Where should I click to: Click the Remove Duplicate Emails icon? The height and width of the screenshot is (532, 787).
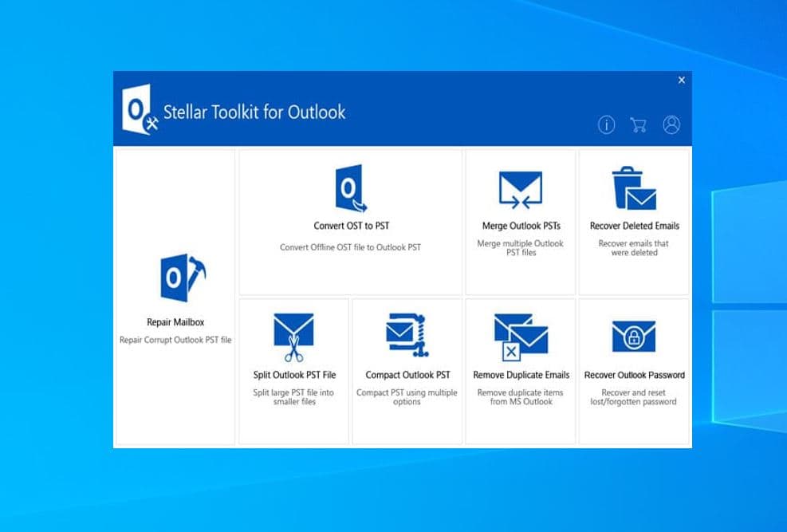(521, 337)
